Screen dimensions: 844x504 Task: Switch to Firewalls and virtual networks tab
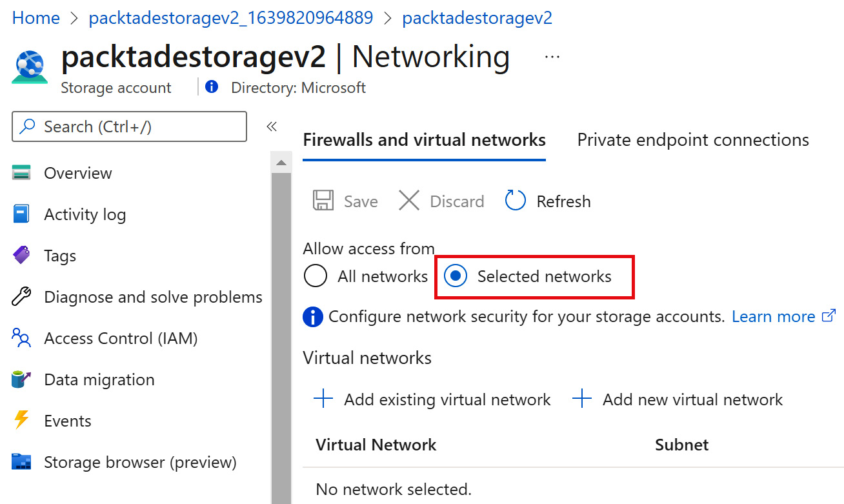click(424, 140)
